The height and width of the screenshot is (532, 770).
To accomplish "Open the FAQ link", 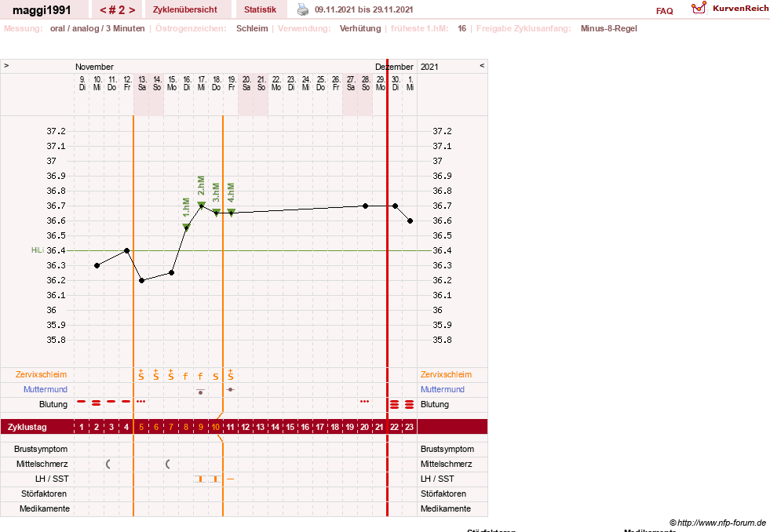I will point(664,11).
